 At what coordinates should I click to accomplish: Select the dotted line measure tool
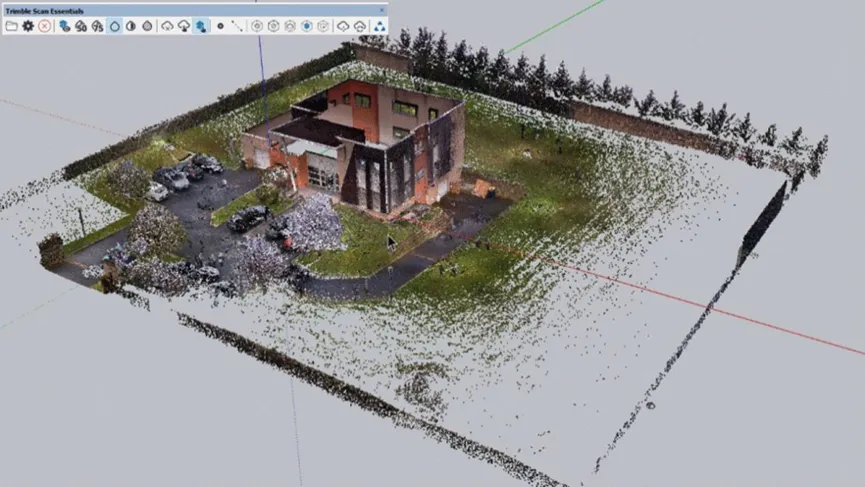237,26
